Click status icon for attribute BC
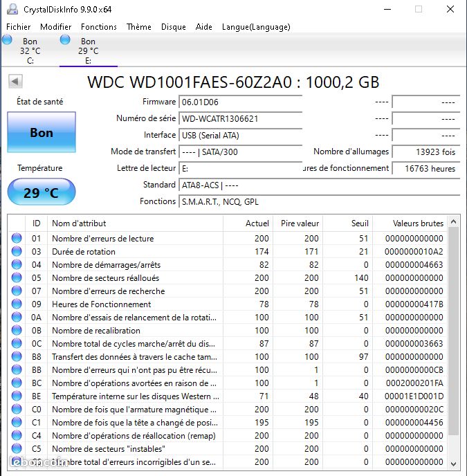The width and height of the screenshot is (467, 476). [17, 383]
